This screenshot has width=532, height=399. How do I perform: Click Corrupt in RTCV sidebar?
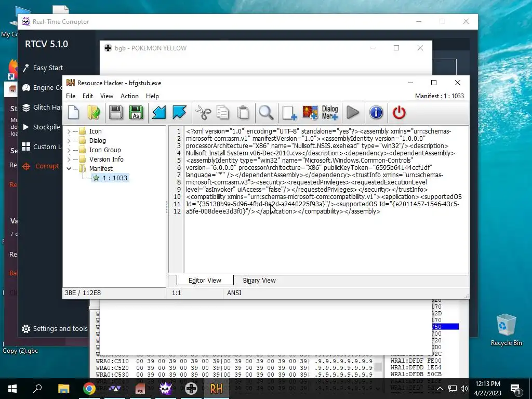(41, 166)
